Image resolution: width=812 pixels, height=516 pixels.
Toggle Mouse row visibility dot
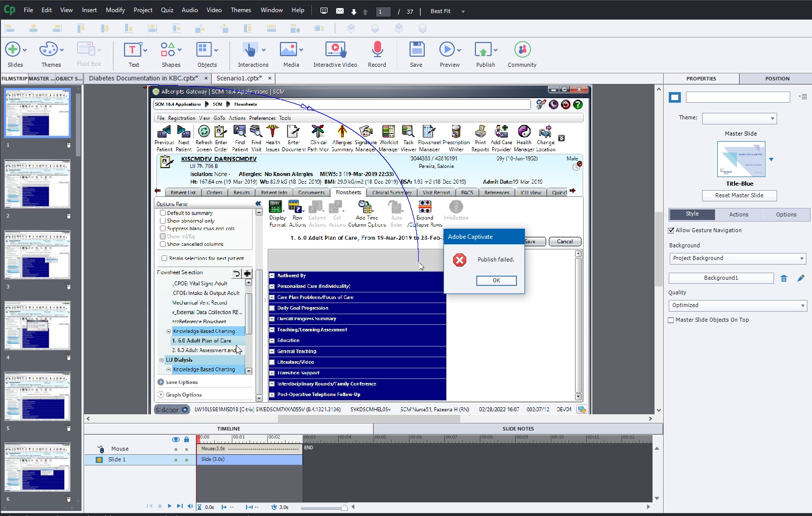[x=176, y=449]
